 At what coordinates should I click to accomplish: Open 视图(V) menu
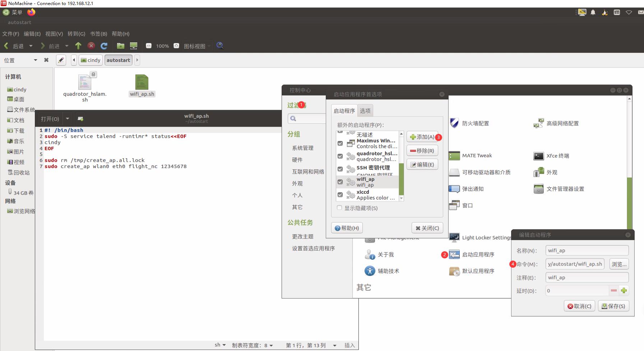[54, 34]
